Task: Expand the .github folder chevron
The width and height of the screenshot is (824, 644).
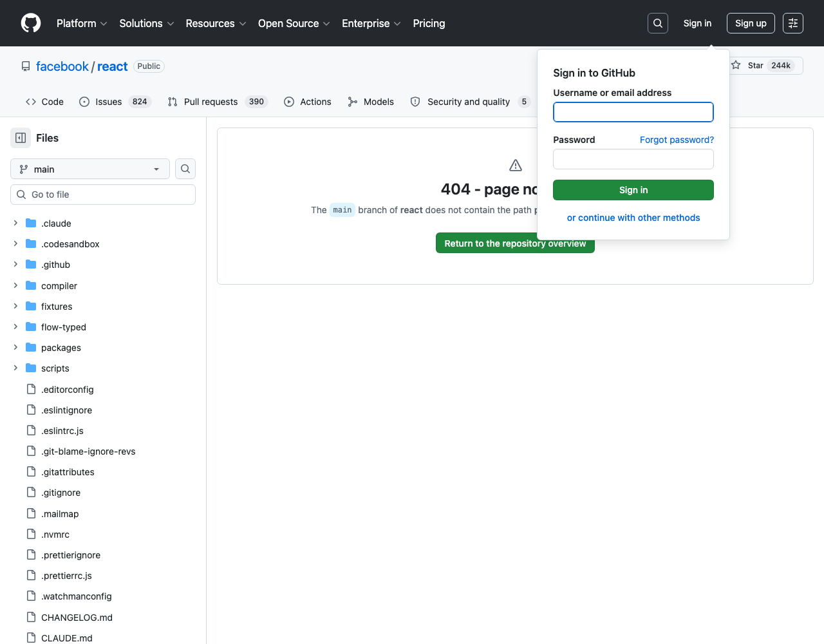Action: click(15, 264)
